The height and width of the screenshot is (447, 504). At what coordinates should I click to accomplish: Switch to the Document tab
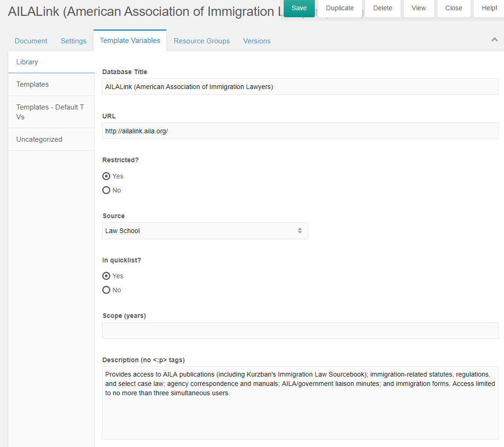[31, 41]
